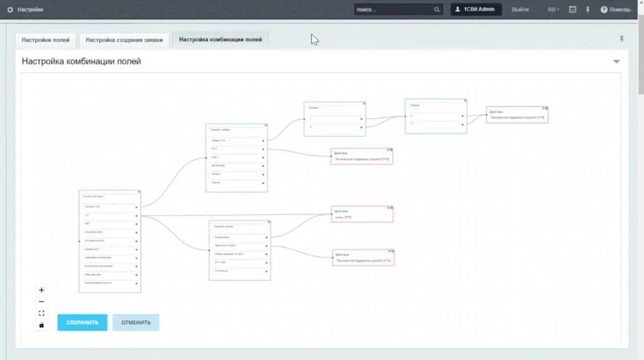
Task: Open Помощь help
Action: [x=615, y=10]
